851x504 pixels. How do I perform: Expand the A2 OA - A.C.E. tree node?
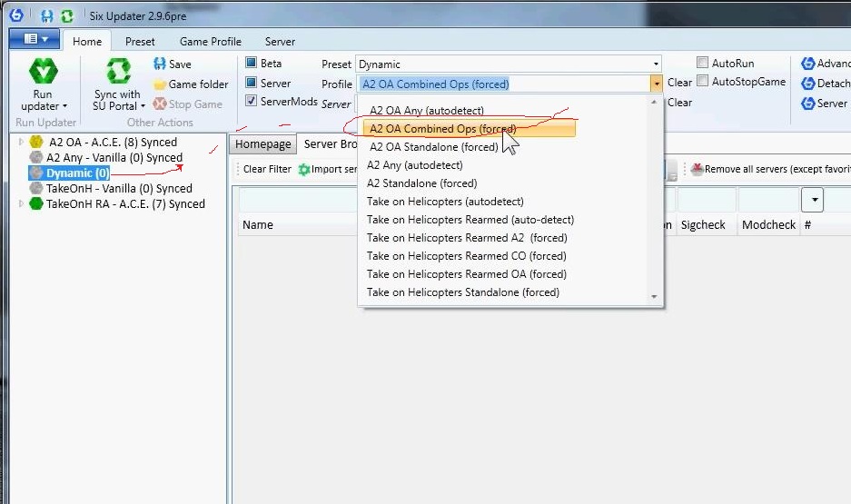(21, 142)
